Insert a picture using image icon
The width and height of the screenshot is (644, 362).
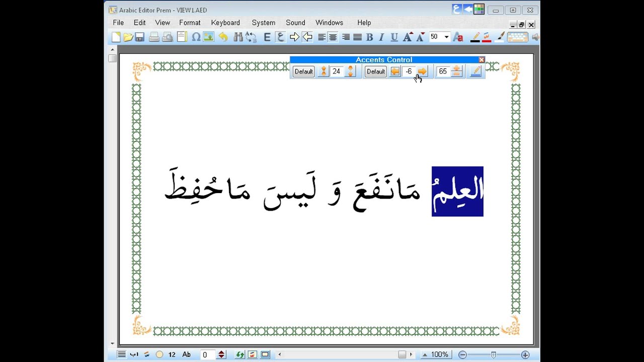click(208, 37)
